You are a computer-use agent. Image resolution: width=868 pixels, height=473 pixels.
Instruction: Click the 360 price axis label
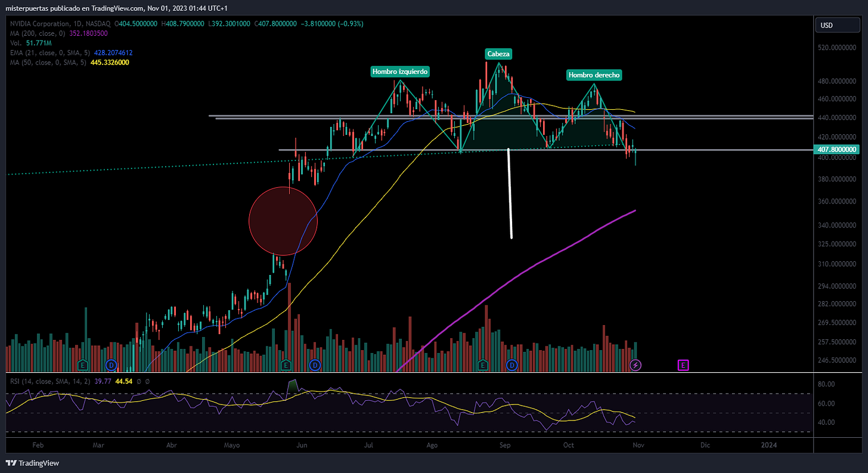click(837, 202)
